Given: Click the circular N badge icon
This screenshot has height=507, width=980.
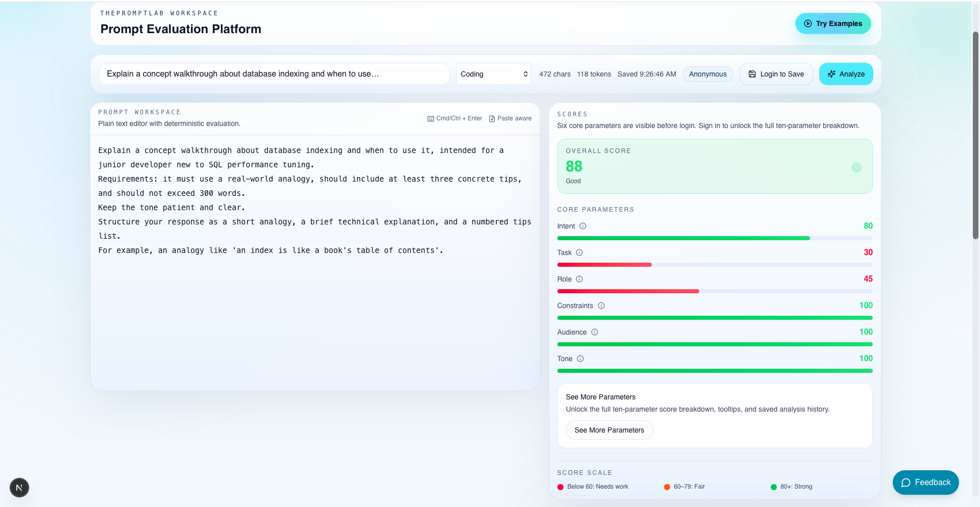Looking at the screenshot, I should 19,488.
